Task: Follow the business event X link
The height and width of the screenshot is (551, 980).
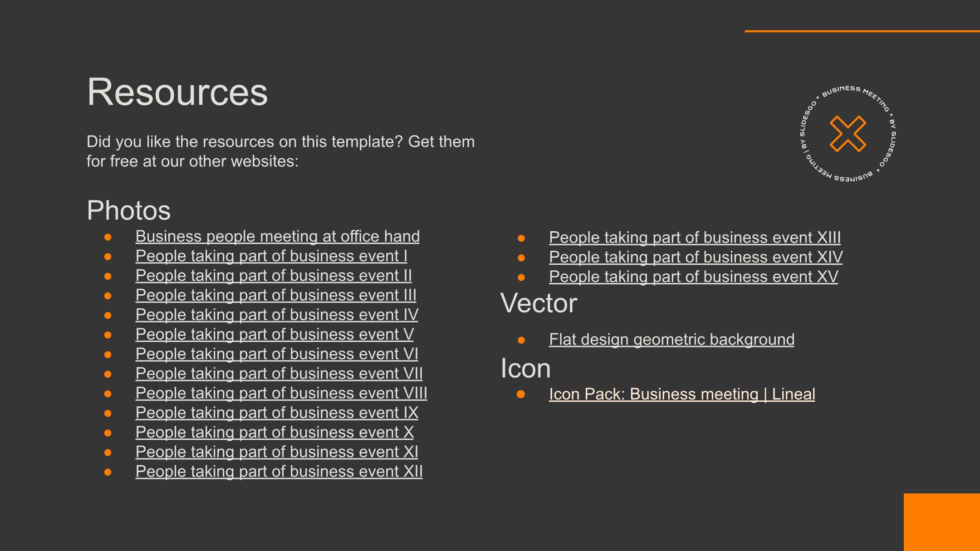Action: point(274,432)
